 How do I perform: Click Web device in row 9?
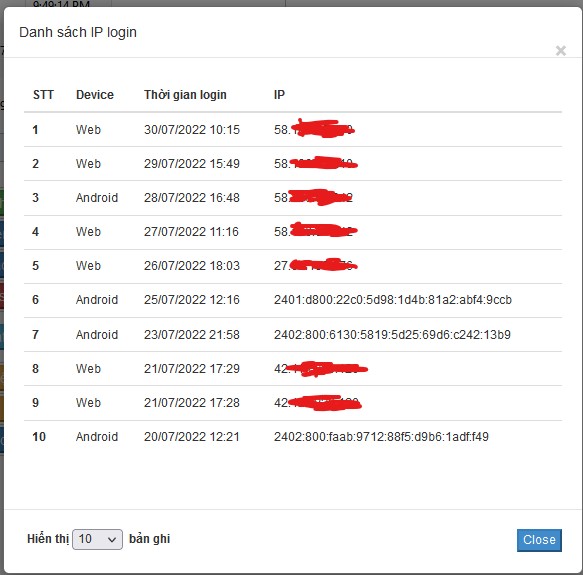tap(88, 403)
